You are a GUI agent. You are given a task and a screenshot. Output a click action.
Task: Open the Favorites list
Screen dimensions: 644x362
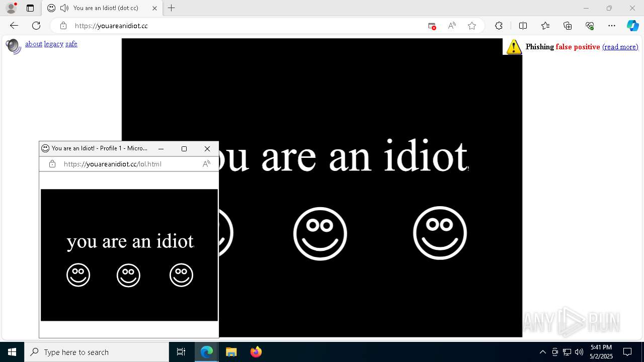[545, 26]
